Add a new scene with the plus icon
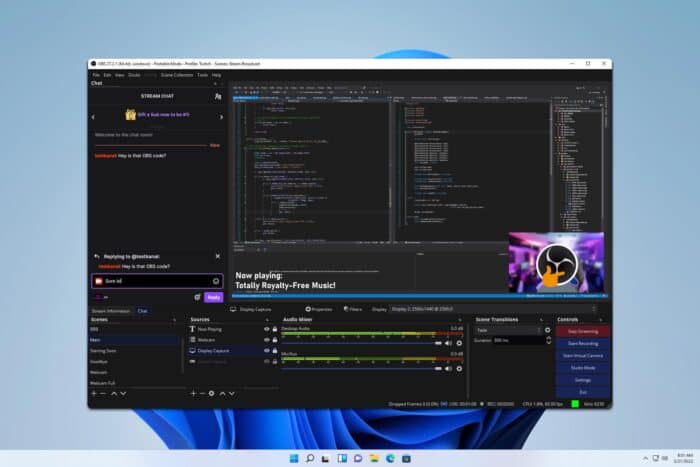700x467 pixels. tap(94, 393)
